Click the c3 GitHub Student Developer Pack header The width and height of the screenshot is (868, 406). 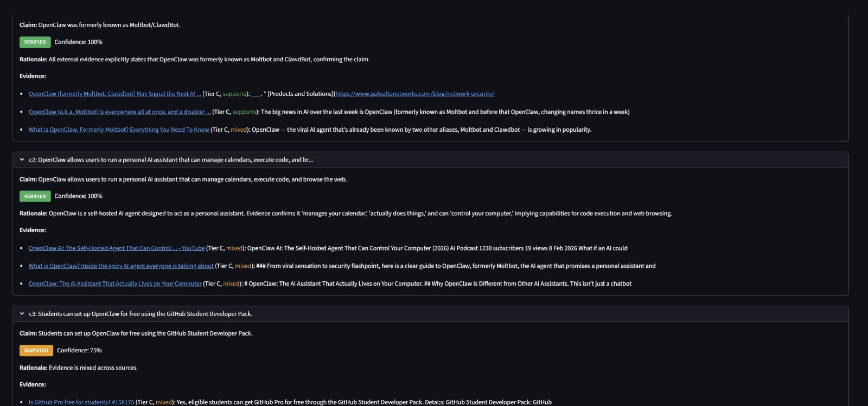click(x=141, y=314)
